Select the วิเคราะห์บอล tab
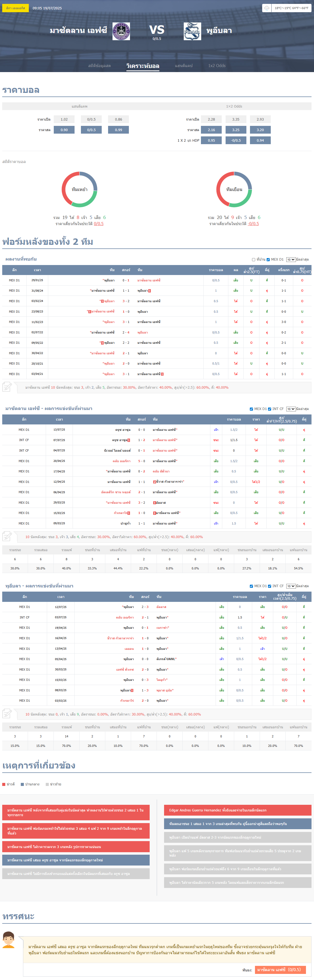The height and width of the screenshot is (980, 314). pyautogui.click(x=143, y=66)
